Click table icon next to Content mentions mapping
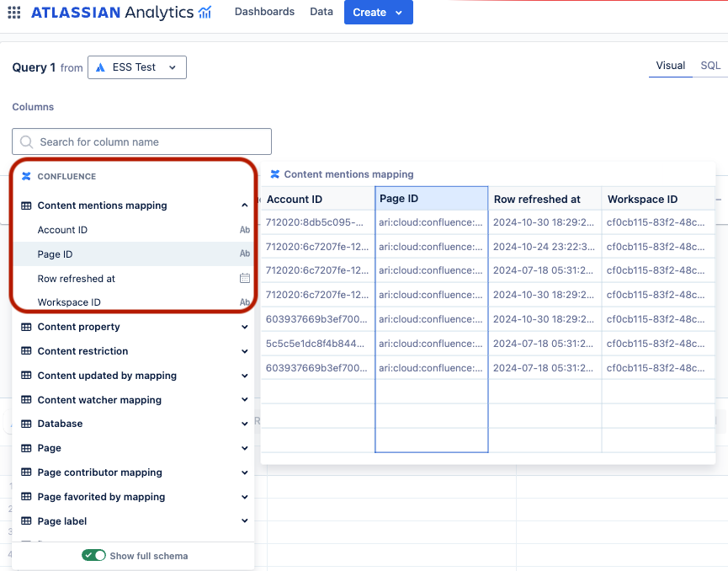This screenshot has height=571, width=728. (26, 205)
